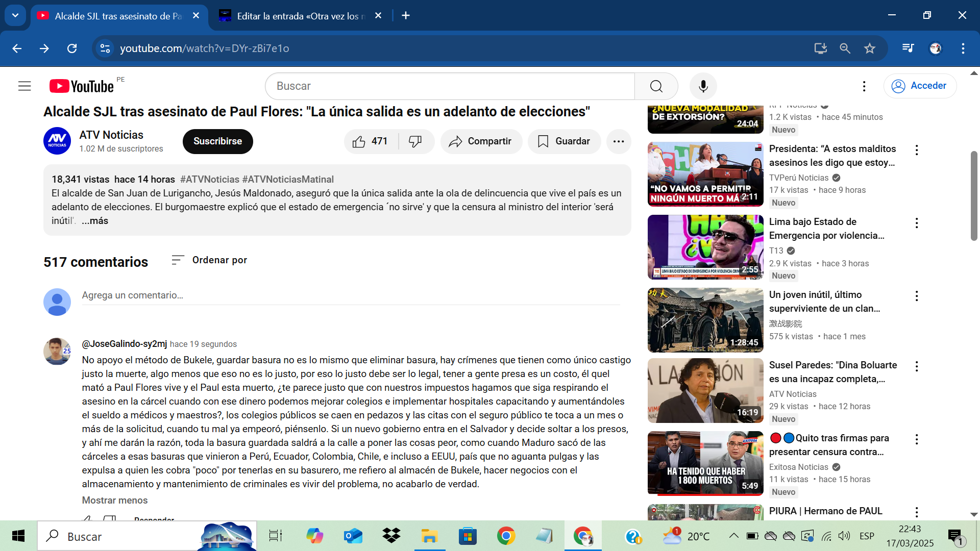Switch to Editar la entrada tab
This screenshot has height=551, width=980.
pyautogui.click(x=300, y=16)
